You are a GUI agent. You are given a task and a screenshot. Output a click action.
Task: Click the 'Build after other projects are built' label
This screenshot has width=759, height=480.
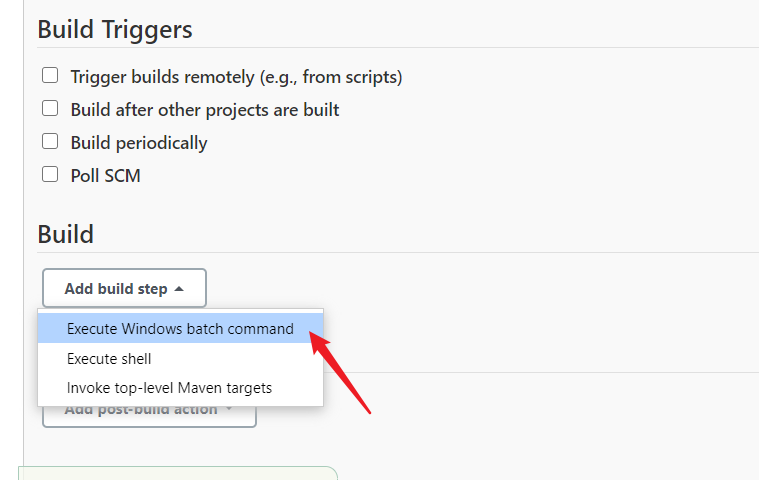(x=205, y=110)
